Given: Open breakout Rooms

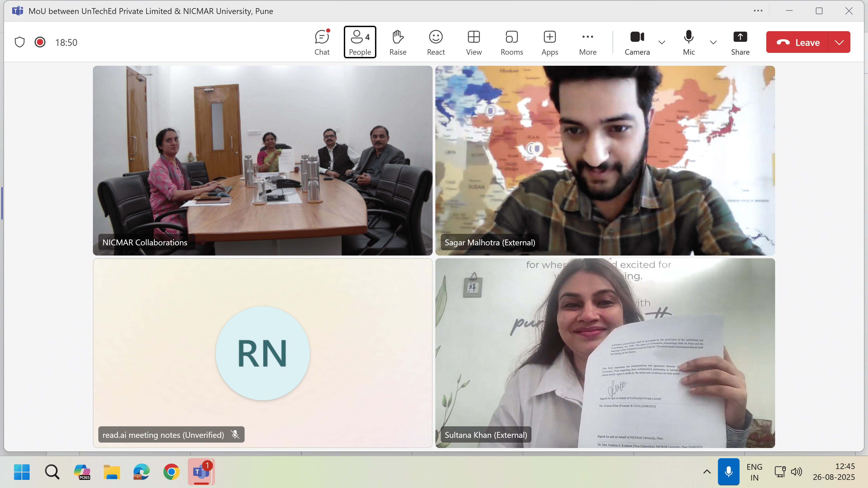Looking at the screenshot, I should coord(512,42).
